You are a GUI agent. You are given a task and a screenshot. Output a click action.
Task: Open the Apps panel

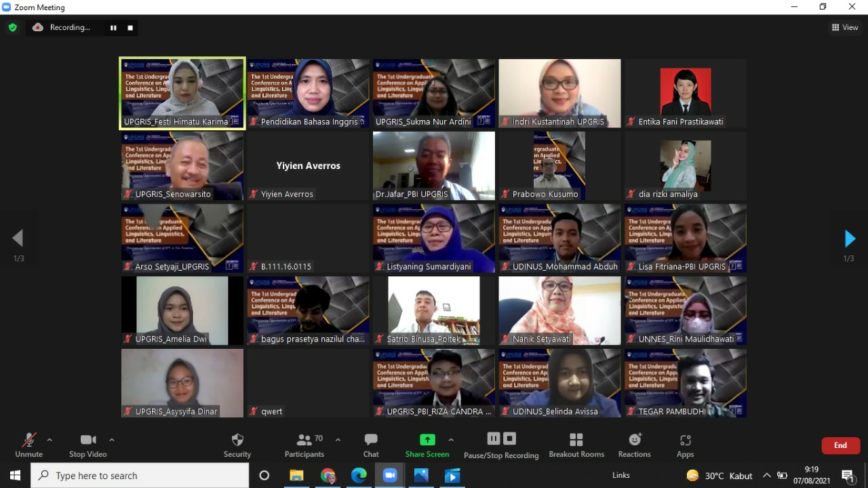pyautogui.click(x=685, y=445)
